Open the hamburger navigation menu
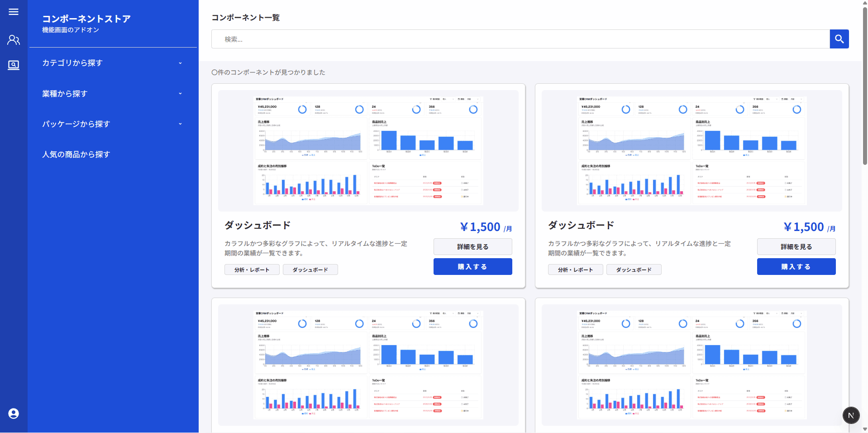The image size is (868, 433). (13, 12)
